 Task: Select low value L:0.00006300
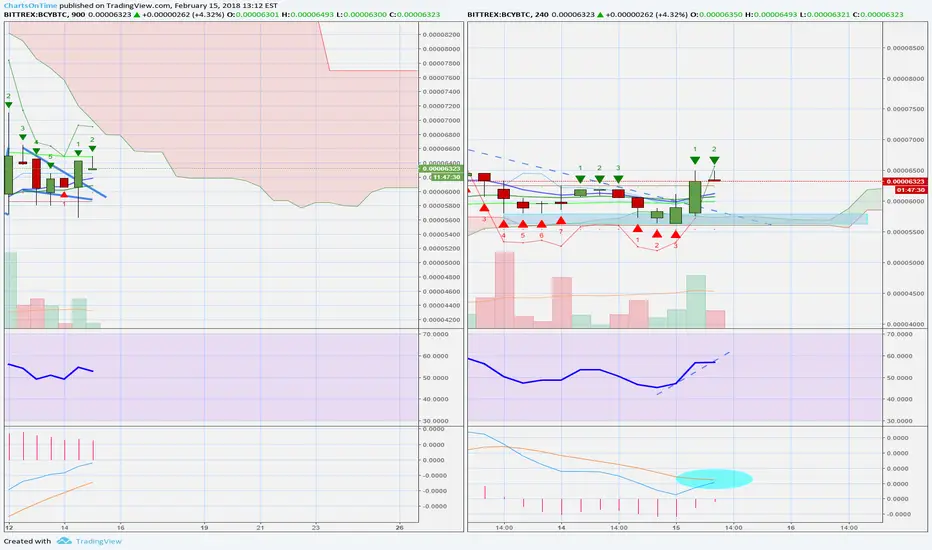click(x=361, y=14)
